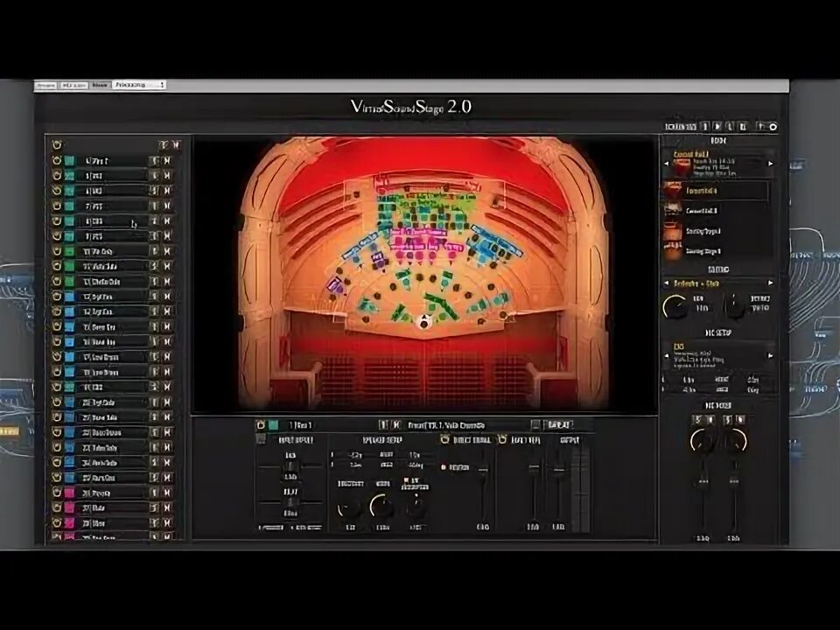Screen dimensions: 840x630
Task: Click the button at the editor bar's right end
Action: [x=559, y=425]
